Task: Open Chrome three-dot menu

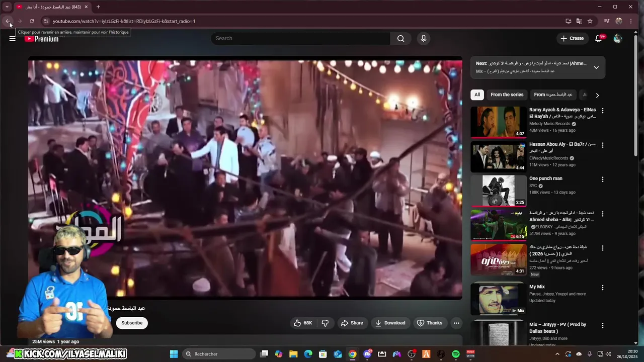Action: click(631, 21)
